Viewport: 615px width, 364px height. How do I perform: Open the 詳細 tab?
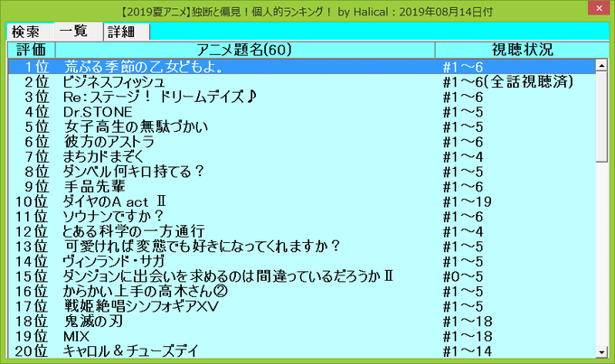[x=127, y=32]
